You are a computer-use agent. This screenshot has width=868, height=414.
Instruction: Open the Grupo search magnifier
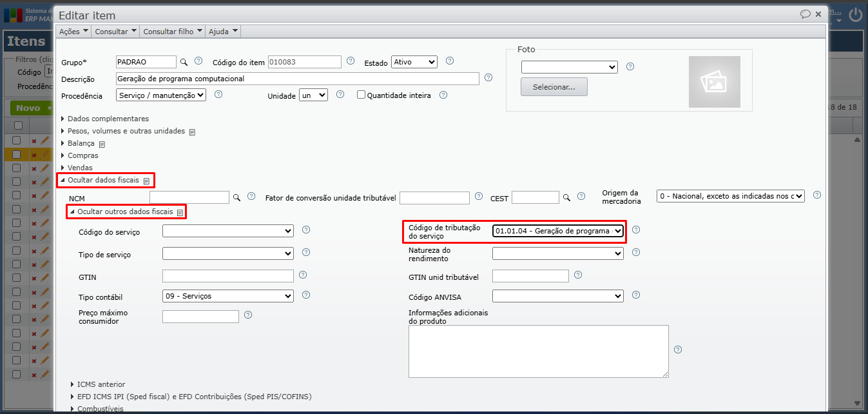(x=184, y=62)
